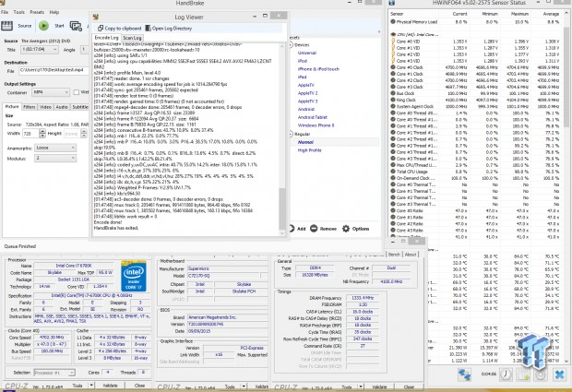The height and width of the screenshot is (392, 572).
Task: Select the High Profile preset
Action: coord(309,150)
